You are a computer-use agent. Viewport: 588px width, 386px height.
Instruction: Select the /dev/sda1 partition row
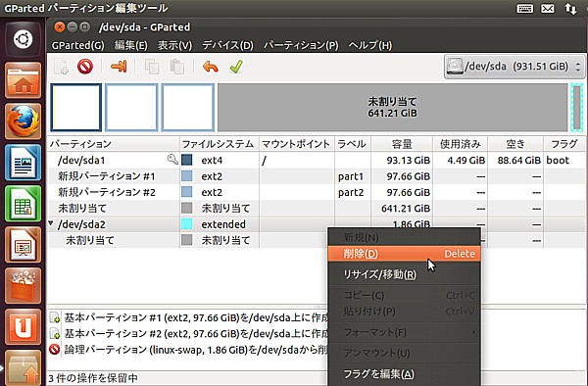click(317, 160)
